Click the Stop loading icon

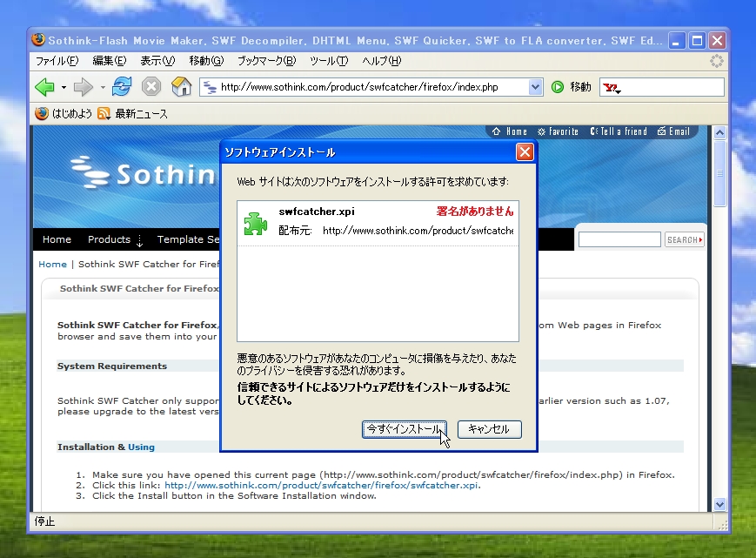click(x=151, y=87)
